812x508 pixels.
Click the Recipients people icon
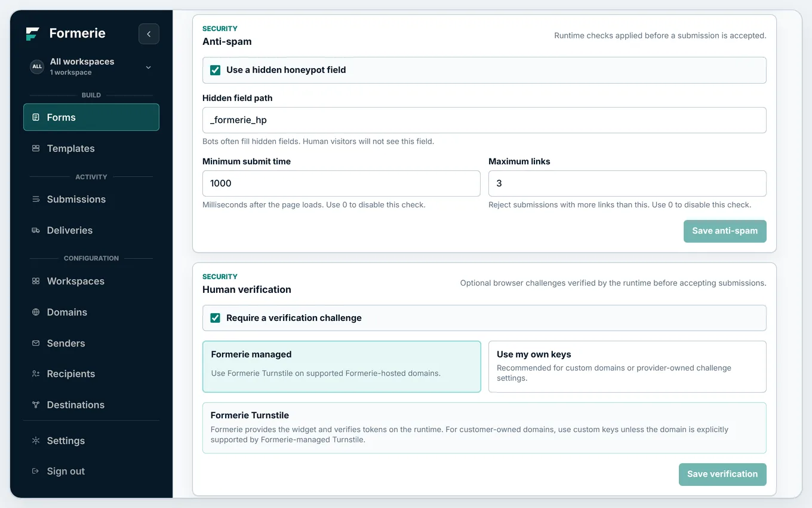coord(36,374)
